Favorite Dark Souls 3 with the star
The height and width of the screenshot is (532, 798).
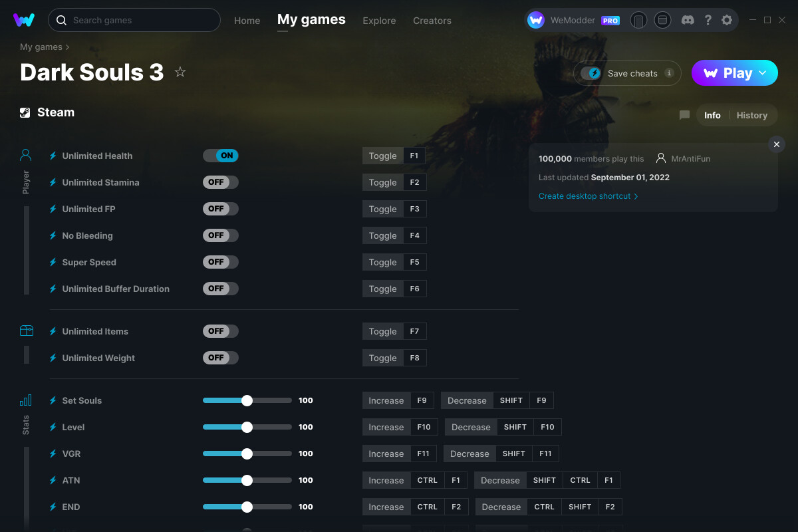click(180, 72)
